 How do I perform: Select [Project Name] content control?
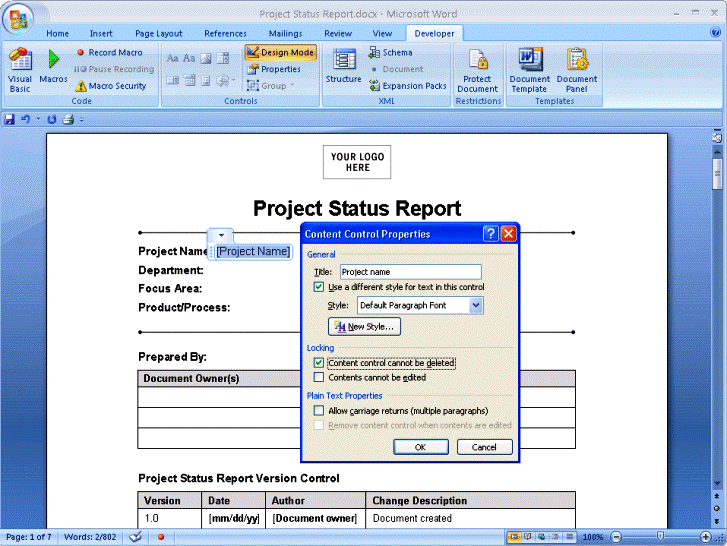point(253,251)
